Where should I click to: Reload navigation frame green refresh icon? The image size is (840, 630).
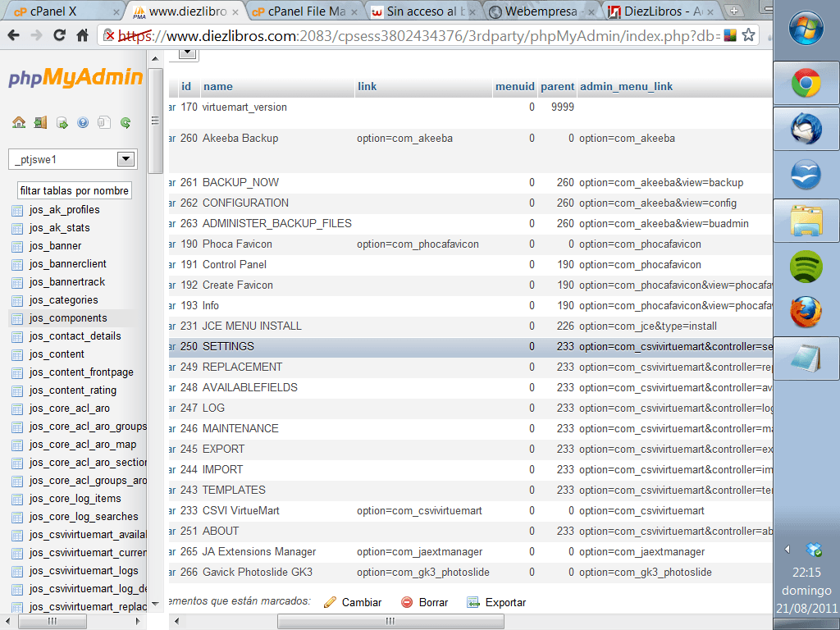(x=126, y=123)
